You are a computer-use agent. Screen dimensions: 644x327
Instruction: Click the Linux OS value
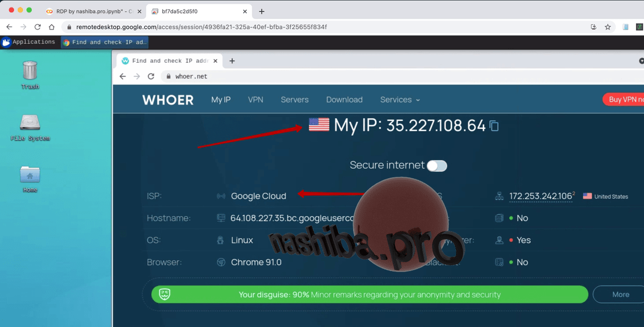click(242, 241)
